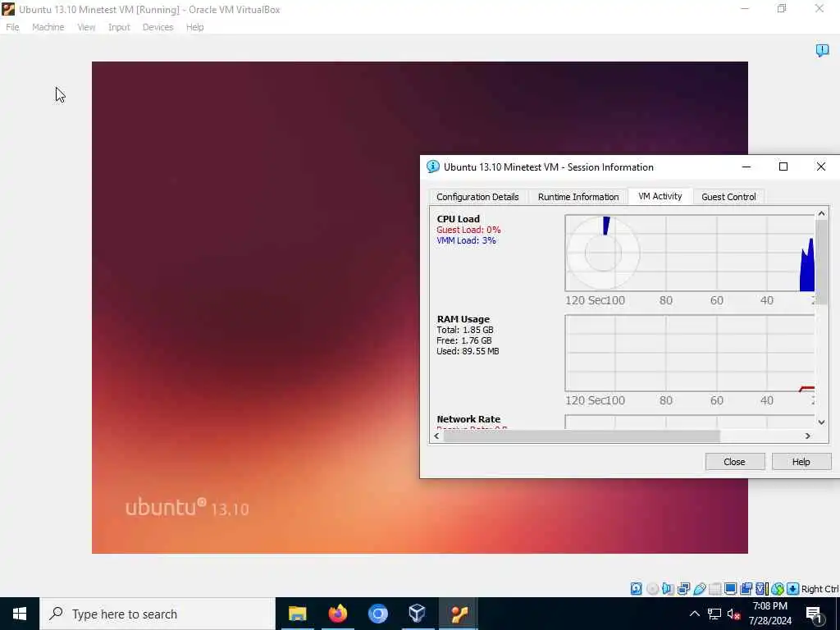Screen dimensions: 840x630
Task: Click the Close button in Session Information
Action: coord(734,462)
